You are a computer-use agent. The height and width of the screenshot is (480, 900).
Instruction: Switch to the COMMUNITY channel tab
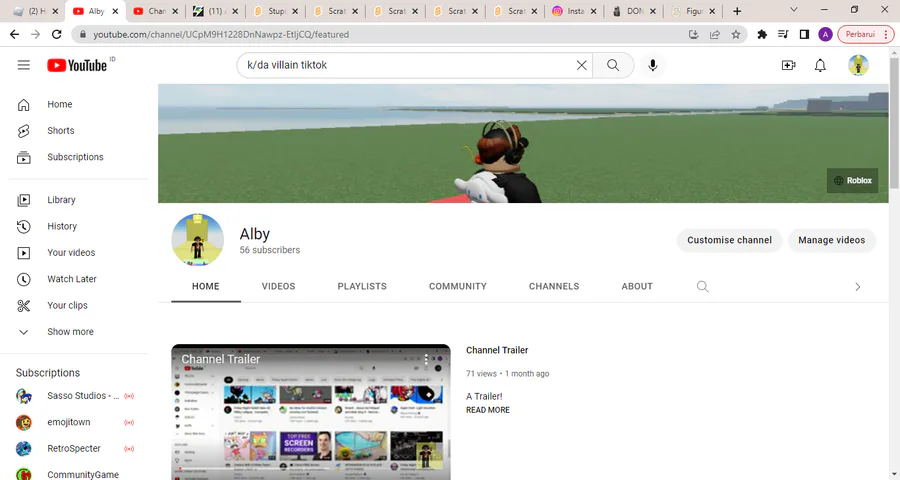[457, 287]
